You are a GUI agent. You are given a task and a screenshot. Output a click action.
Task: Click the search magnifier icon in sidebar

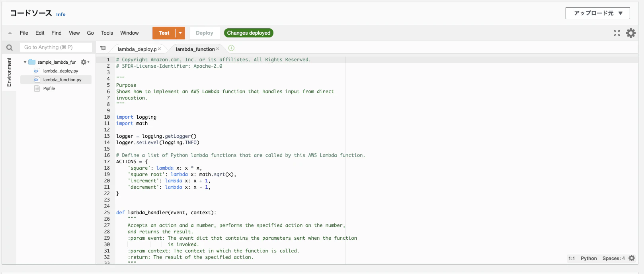pyautogui.click(x=10, y=47)
